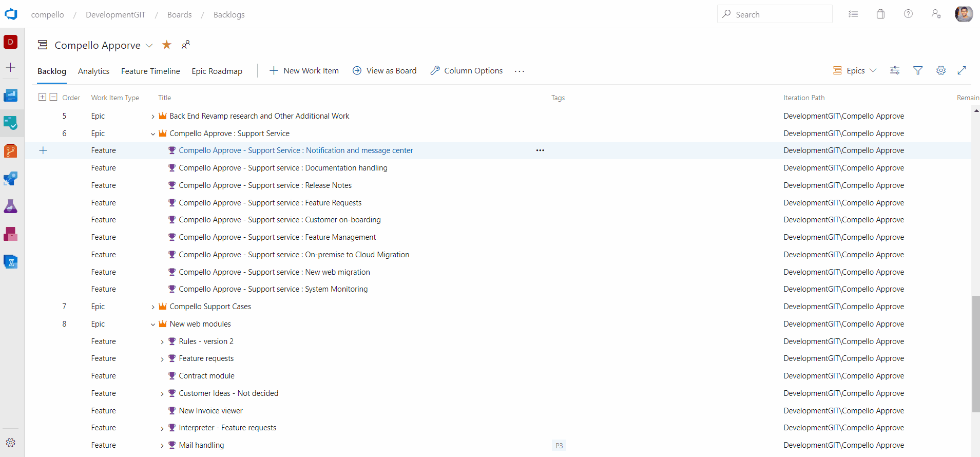Go to DevelopmentGIT in the breadcrumb
This screenshot has height=457, width=980.
116,14
